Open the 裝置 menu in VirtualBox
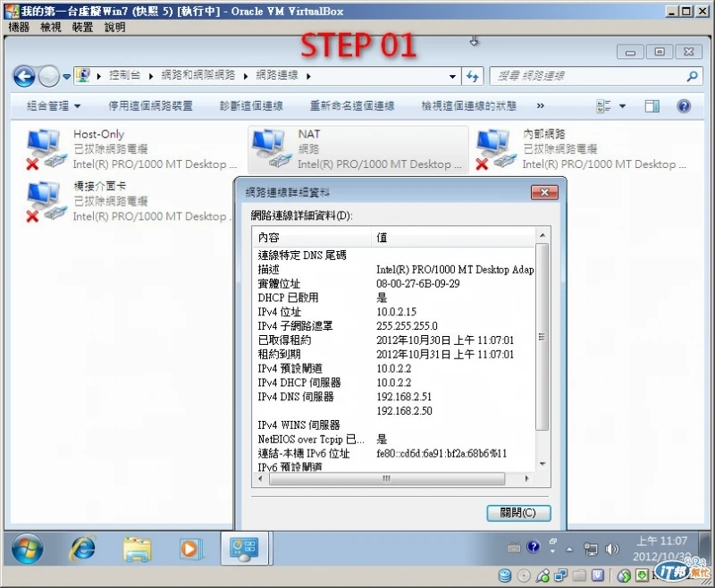The image size is (715, 588). [82, 28]
